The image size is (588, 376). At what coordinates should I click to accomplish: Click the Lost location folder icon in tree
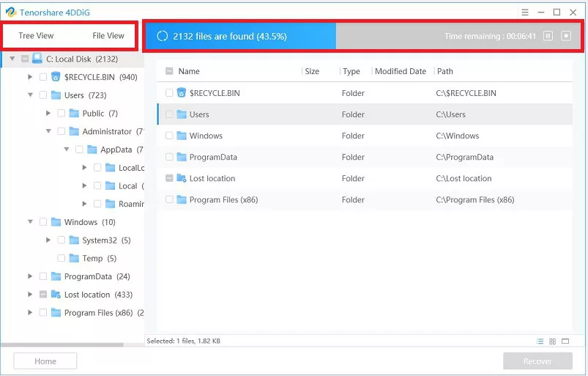click(x=56, y=295)
